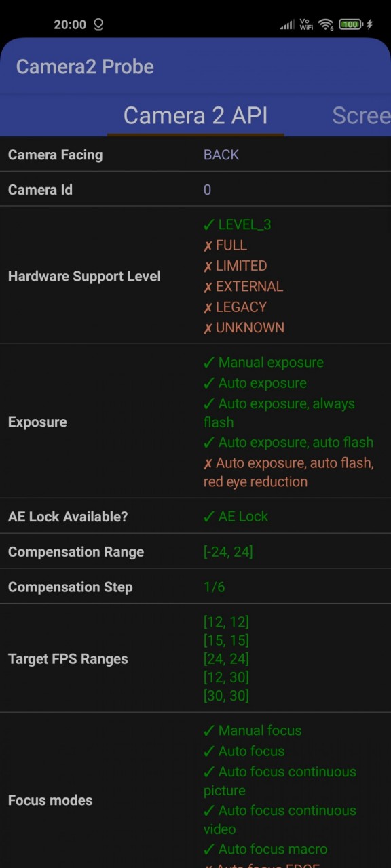Image resolution: width=391 pixels, height=868 pixels.
Task: Tap the BACK camera facing value
Action: coord(221,155)
